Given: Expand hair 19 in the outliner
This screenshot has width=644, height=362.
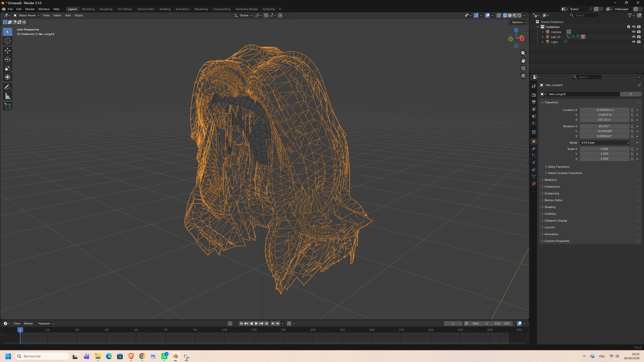Looking at the screenshot, I should coord(543,37).
